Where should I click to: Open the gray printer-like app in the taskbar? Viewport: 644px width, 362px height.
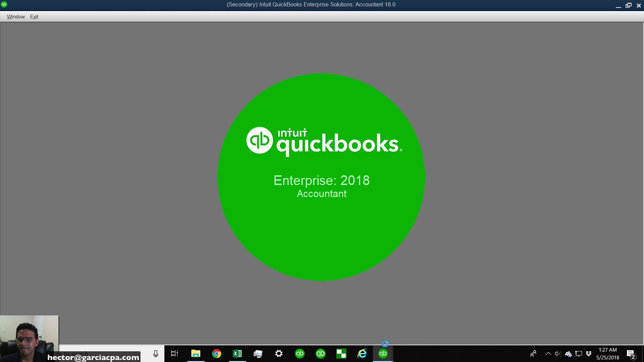pos(258,354)
